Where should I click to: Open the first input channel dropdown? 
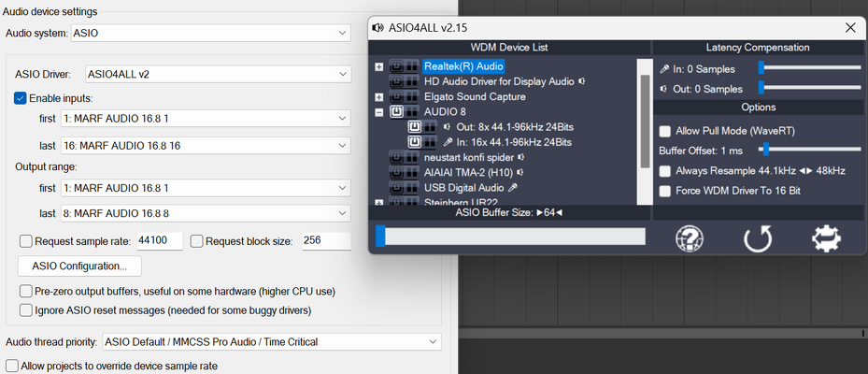(x=206, y=119)
